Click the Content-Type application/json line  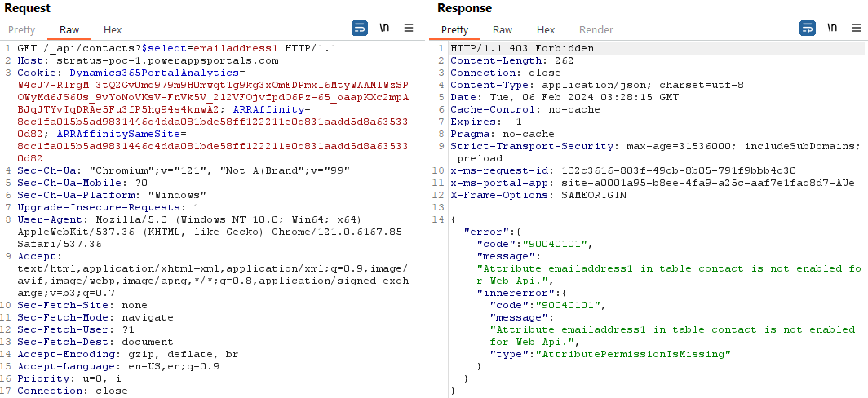pyautogui.click(x=597, y=85)
